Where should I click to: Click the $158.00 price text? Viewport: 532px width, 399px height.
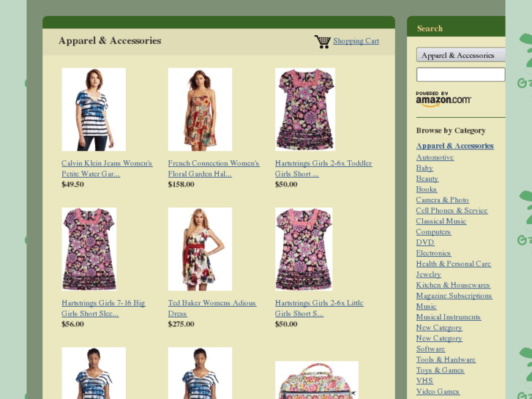(181, 184)
